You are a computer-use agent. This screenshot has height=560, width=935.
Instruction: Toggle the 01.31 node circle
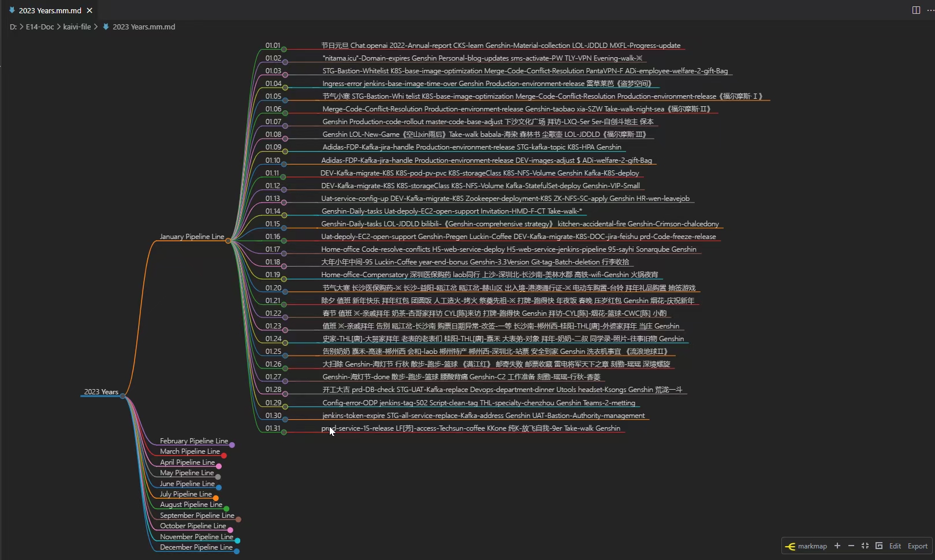284,432
